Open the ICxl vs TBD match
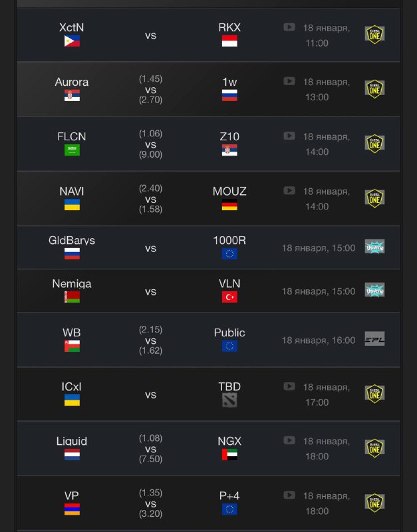Viewport: 417px width, 532px height. coord(150,394)
